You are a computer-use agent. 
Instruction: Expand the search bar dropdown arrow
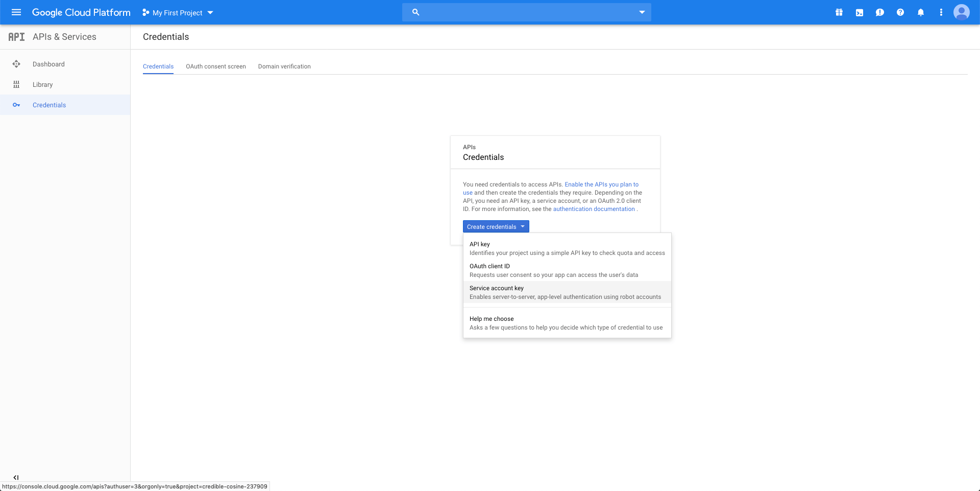(642, 12)
